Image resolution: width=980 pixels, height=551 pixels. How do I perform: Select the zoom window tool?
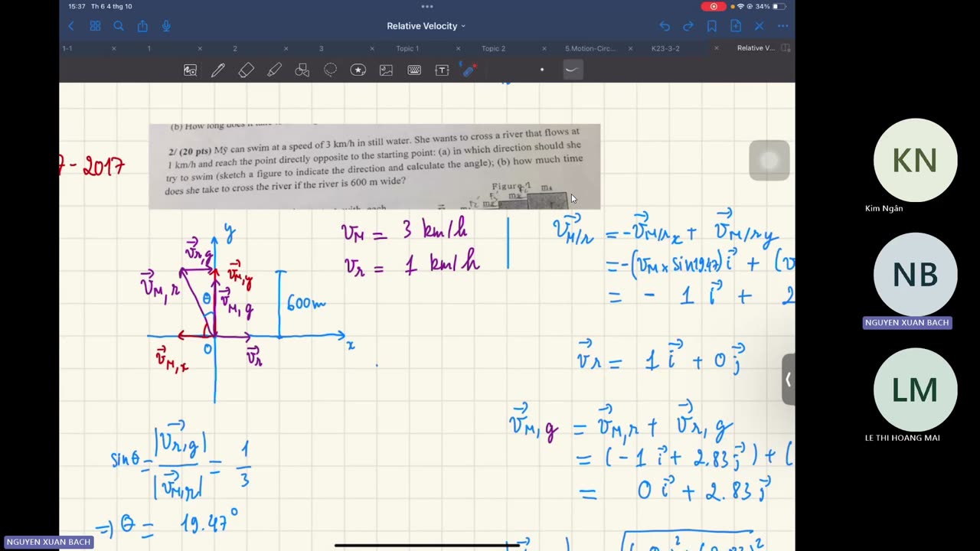tap(190, 70)
